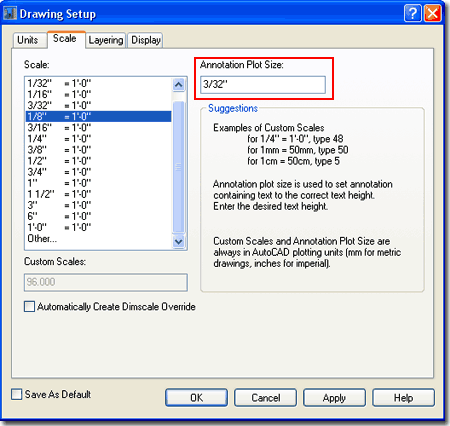Click the scale list scroll down arrow

[179, 241]
